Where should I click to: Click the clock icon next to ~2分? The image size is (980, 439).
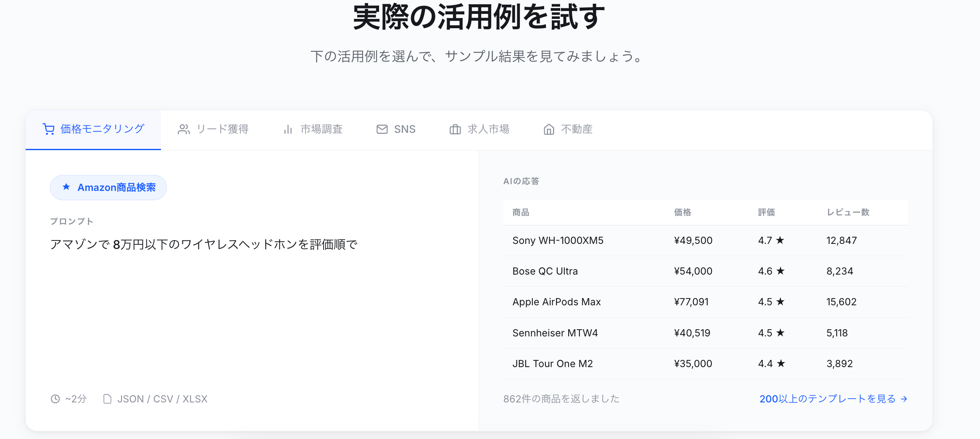(55, 399)
